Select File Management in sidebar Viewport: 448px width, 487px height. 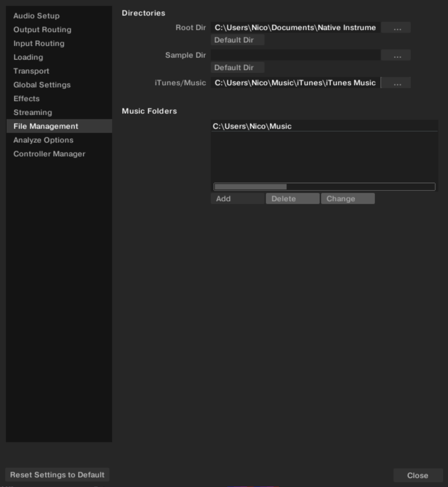tap(59, 126)
